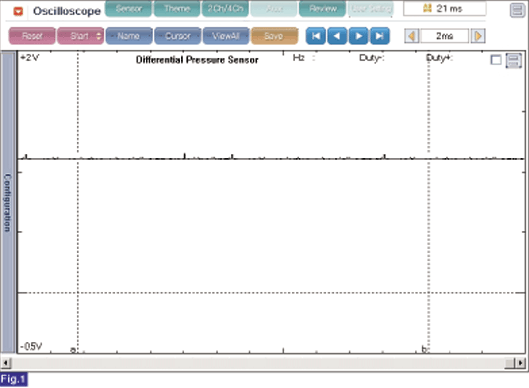Click the 21 ms time display field
This screenshot has width=529, height=388.
445,9
